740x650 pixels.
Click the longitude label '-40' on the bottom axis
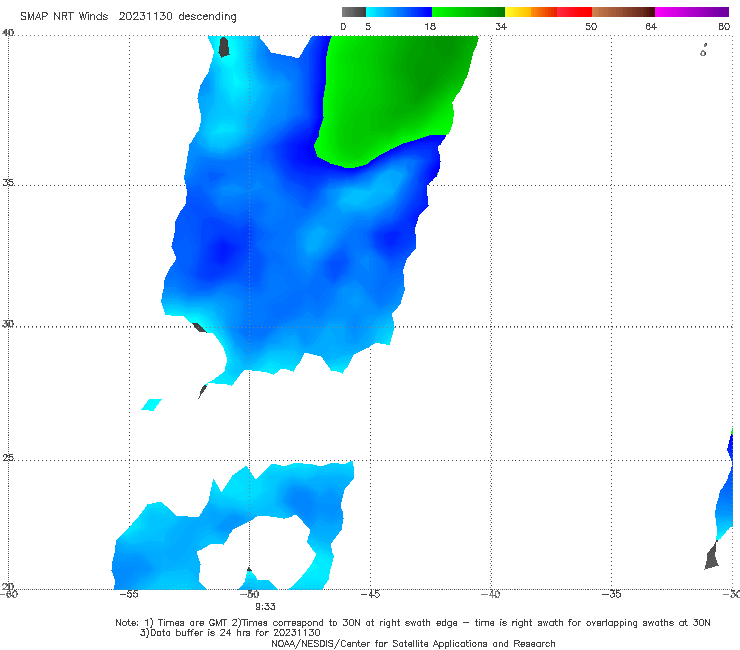tap(490, 594)
